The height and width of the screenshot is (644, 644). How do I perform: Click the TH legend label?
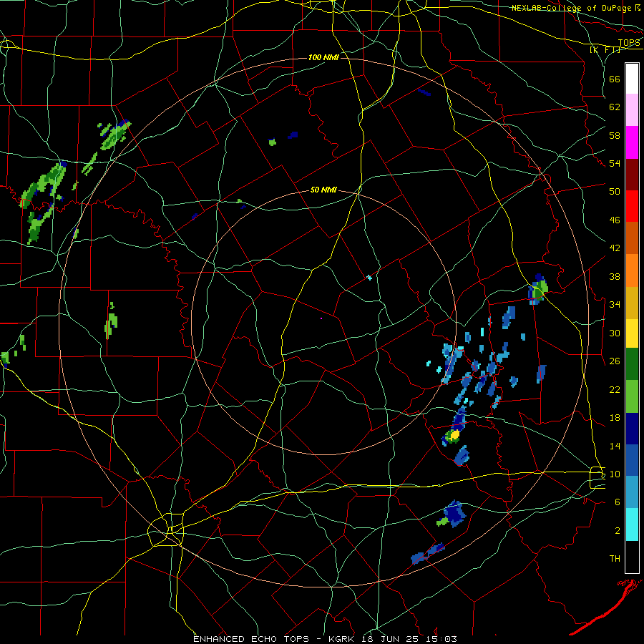point(615,559)
